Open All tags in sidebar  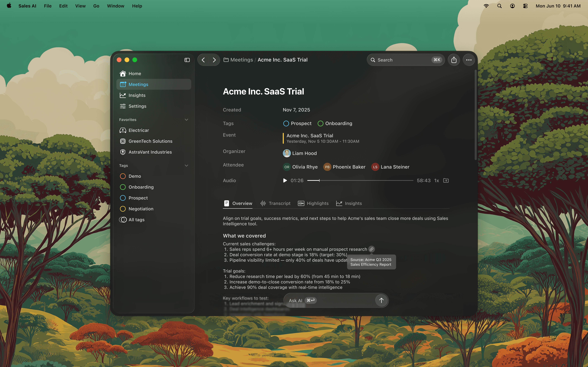pyautogui.click(x=136, y=220)
